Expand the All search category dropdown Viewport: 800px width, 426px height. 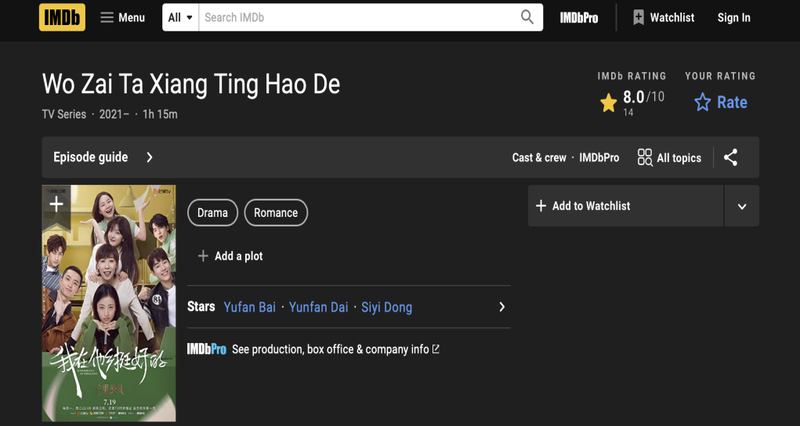click(x=181, y=17)
